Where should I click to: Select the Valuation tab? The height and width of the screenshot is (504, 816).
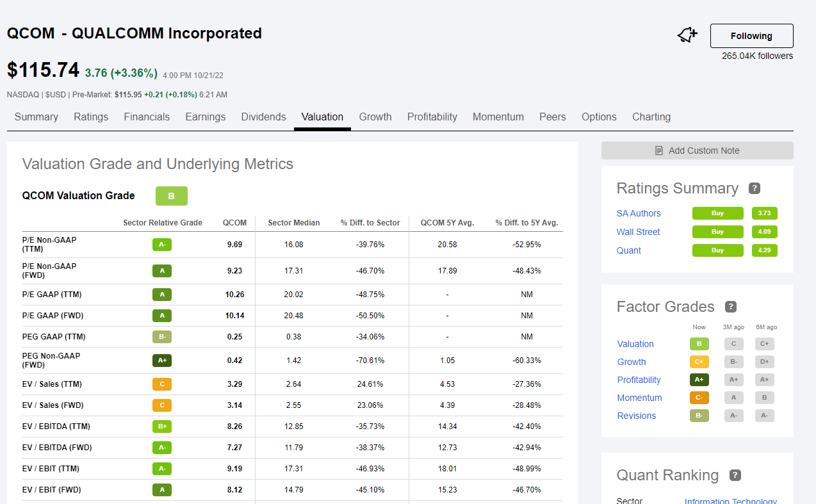pos(322,117)
